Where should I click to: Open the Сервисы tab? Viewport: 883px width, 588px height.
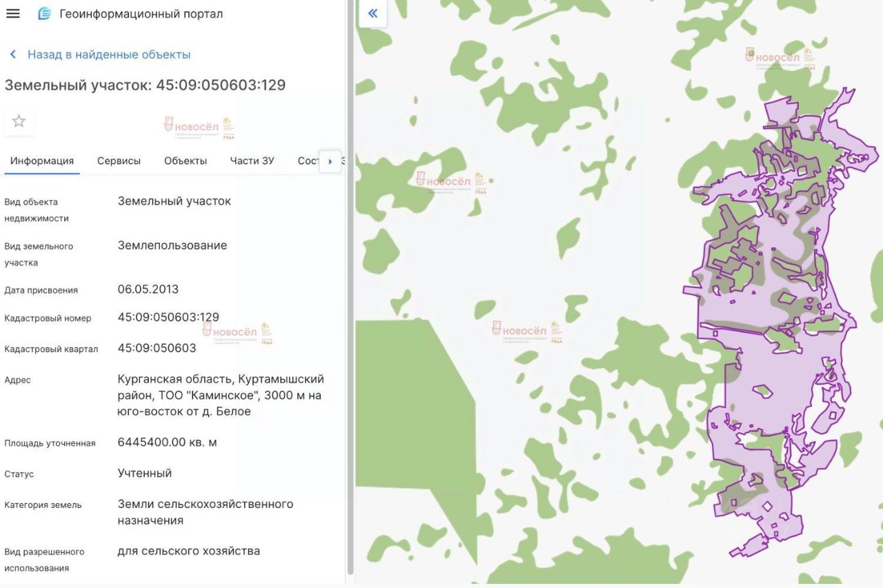(119, 161)
